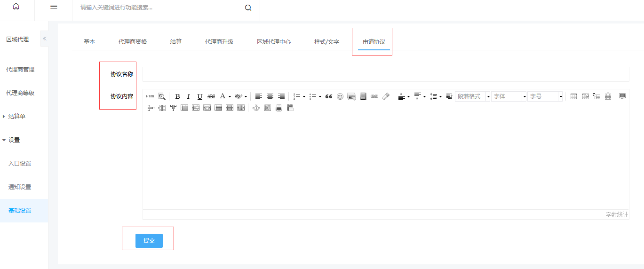Viewport: 644px width, 269px height.
Task: Split into columns icon with vertical lines
Action: (x=241, y=108)
